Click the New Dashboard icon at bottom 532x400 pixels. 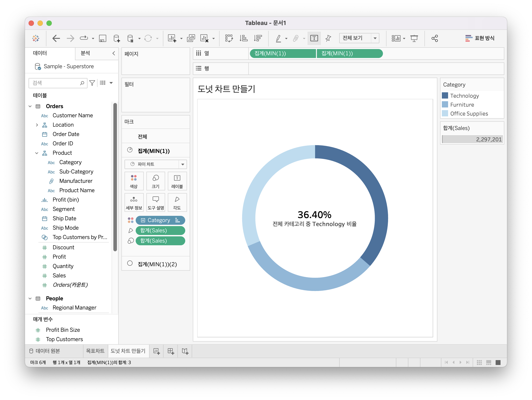(x=171, y=351)
